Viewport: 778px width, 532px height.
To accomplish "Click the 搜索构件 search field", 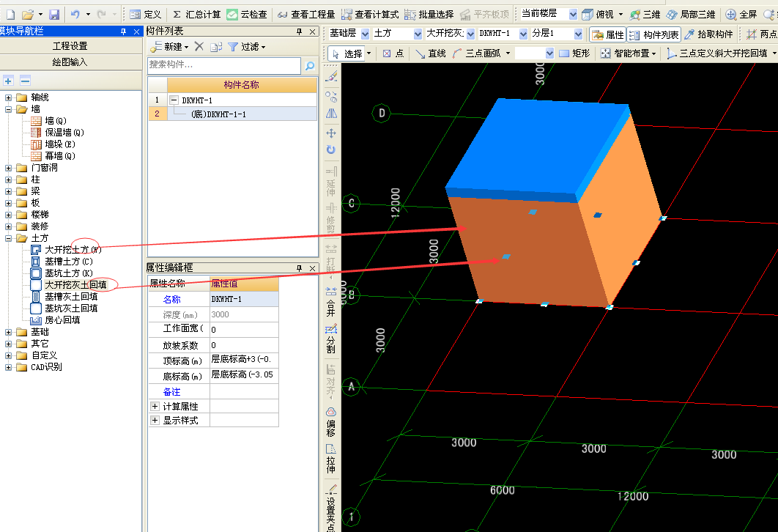I will click(x=224, y=65).
